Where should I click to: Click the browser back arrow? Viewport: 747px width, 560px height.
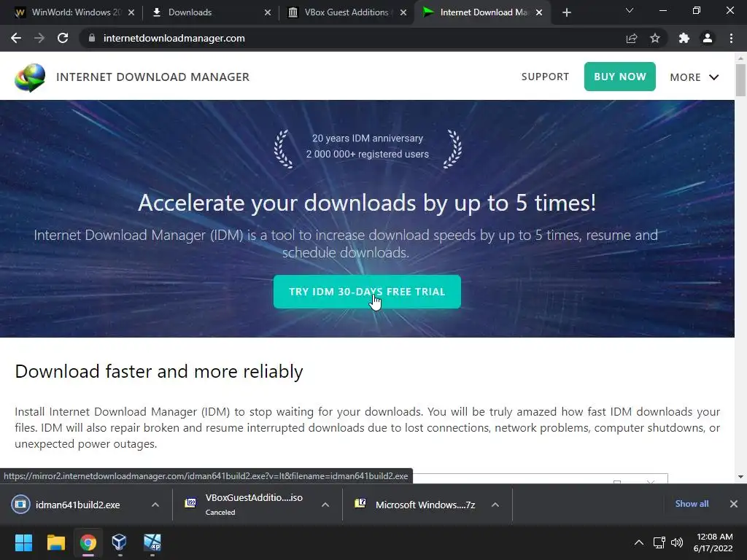pyautogui.click(x=16, y=38)
